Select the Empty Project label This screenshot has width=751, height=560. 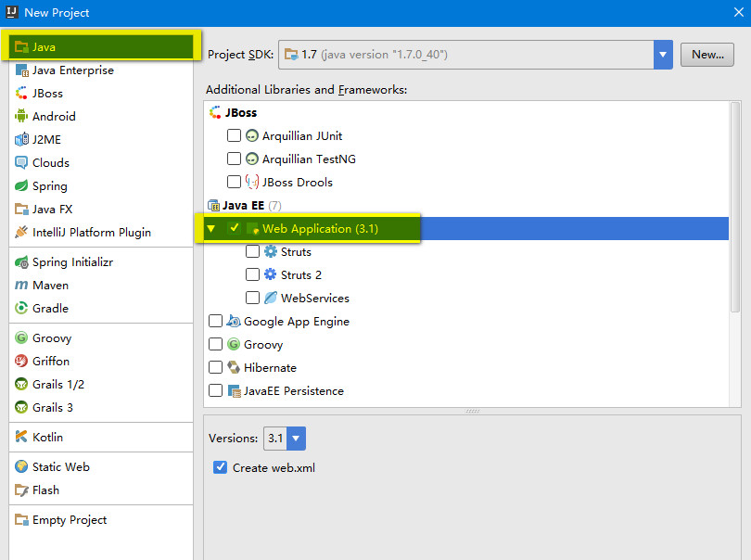point(70,520)
